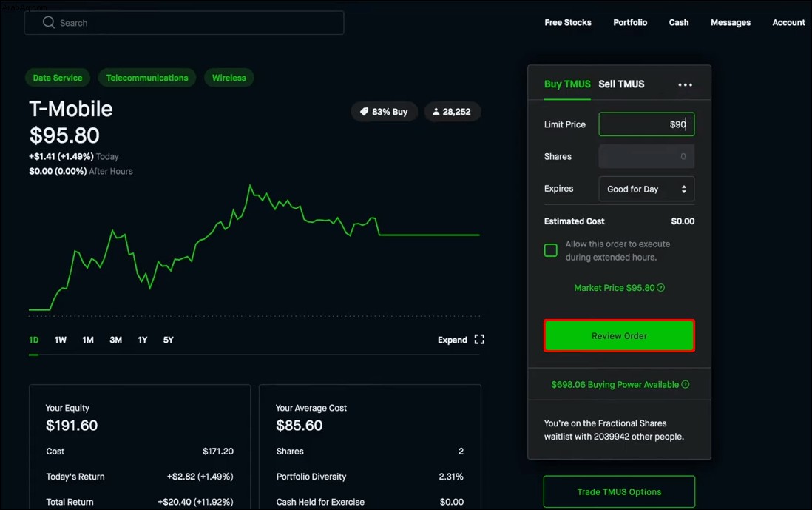Open Account in top navigation

pos(788,22)
